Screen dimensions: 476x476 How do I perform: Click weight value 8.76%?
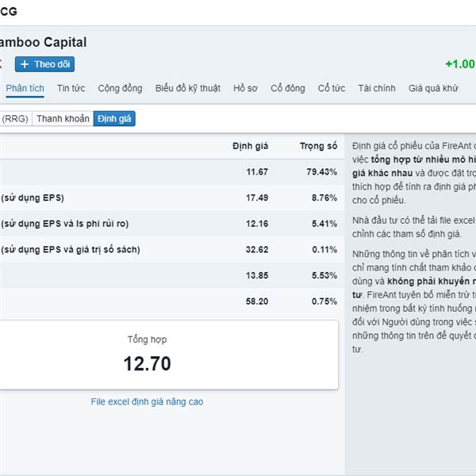[x=324, y=198]
